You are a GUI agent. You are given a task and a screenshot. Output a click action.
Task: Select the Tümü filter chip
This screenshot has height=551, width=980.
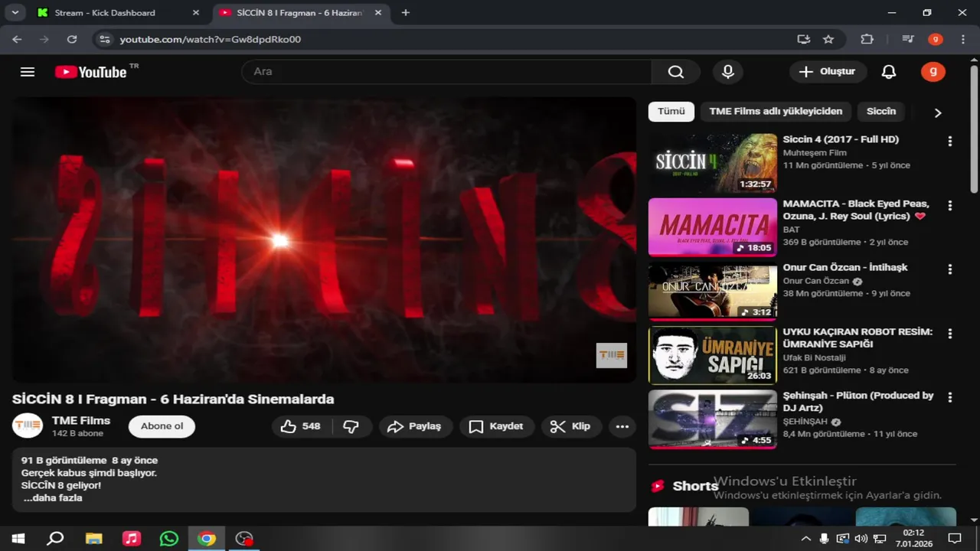671,111
